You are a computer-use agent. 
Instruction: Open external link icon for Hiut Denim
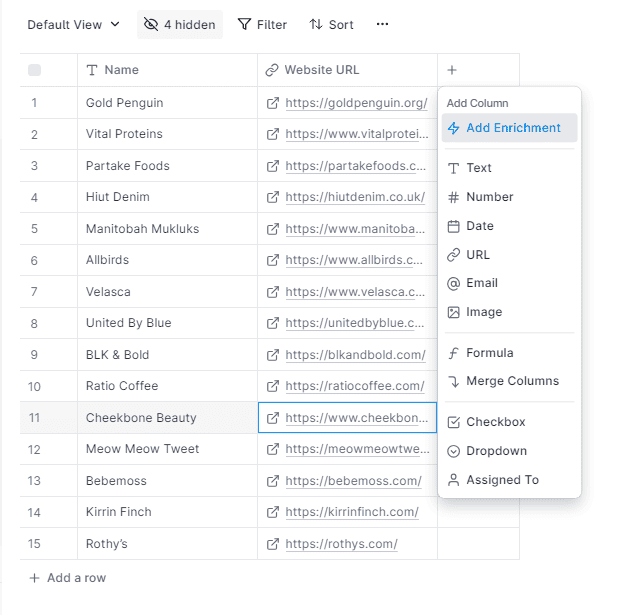click(x=273, y=197)
